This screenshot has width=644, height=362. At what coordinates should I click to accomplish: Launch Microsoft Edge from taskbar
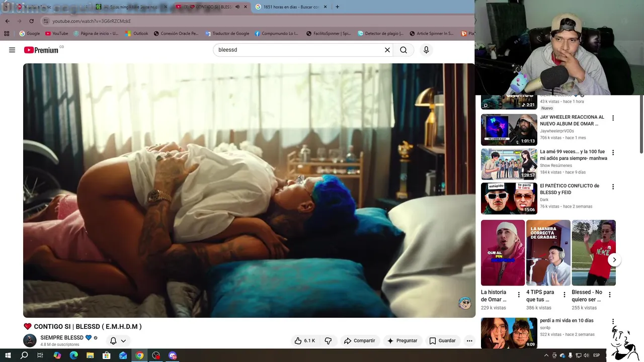click(73, 355)
